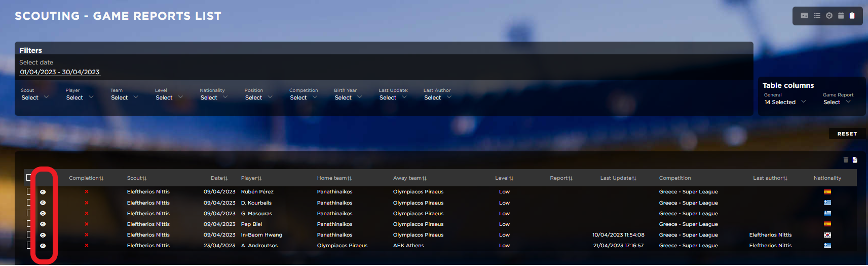Sort table by Completion column header
Image resolution: width=868 pixels, height=266 pixels.
pos(86,178)
